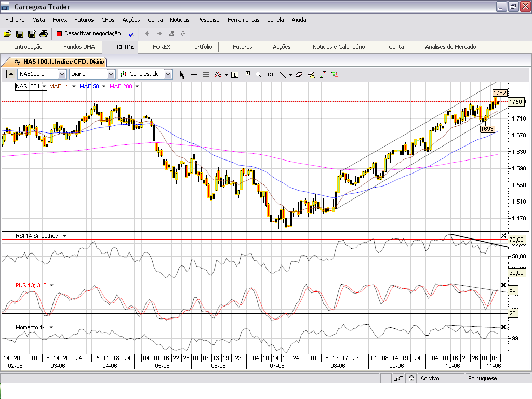This screenshot has height=399, width=532.
Task: Click the magnifier zoom tool
Action: click(x=258, y=74)
